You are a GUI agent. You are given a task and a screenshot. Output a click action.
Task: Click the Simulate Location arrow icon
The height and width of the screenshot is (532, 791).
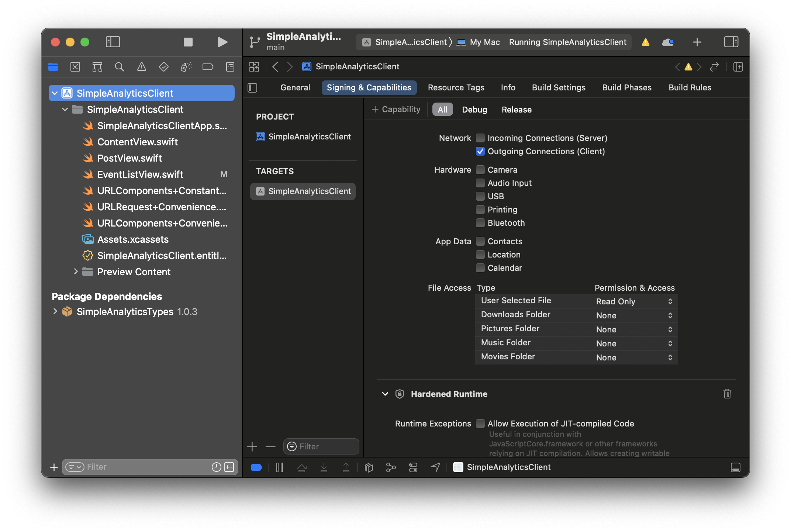[x=435, y=467]
